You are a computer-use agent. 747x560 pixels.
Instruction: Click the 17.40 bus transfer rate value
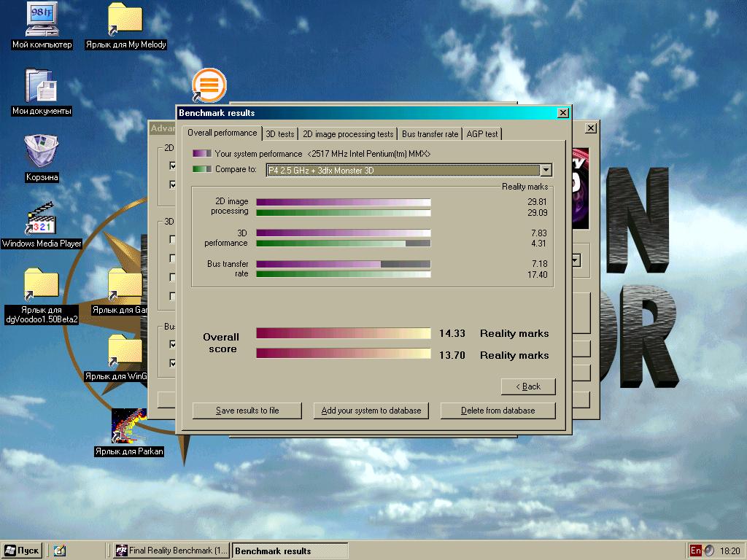[538, 275]
